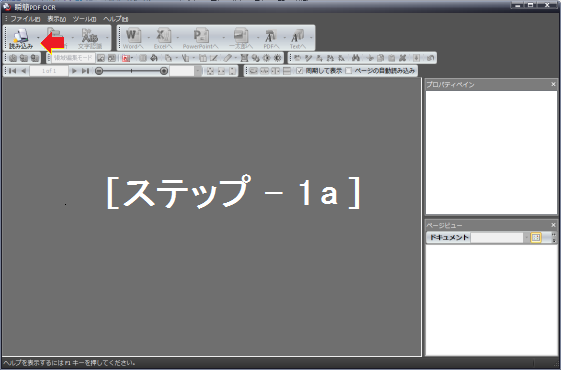Click the clipboard paste icon
Screen dimensions: 561x370
coord(391,58)
